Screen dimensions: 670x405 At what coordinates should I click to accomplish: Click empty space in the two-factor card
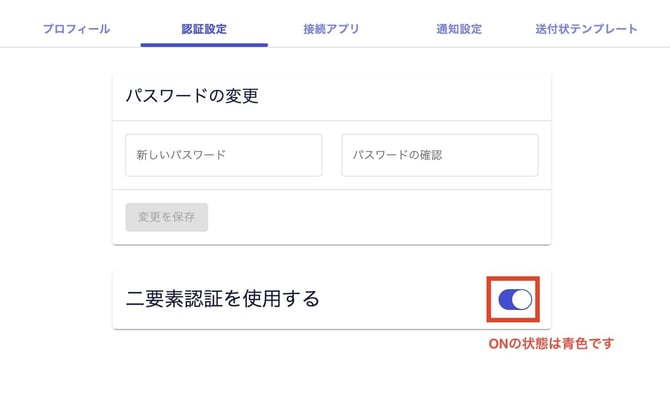tap(402, 299)
